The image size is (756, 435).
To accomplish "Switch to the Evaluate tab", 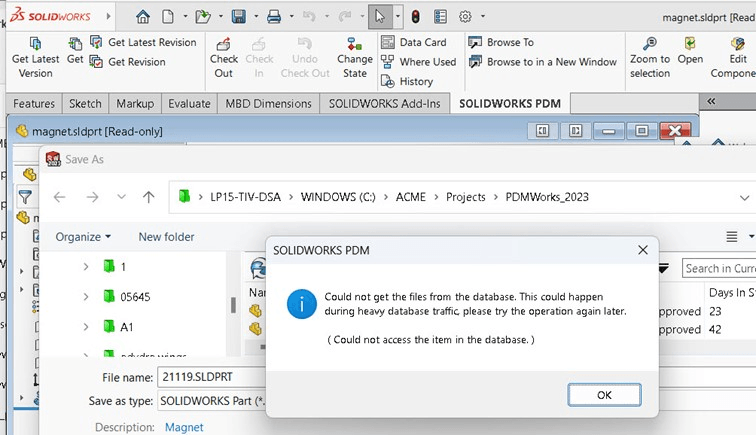I will click(189, 104).
